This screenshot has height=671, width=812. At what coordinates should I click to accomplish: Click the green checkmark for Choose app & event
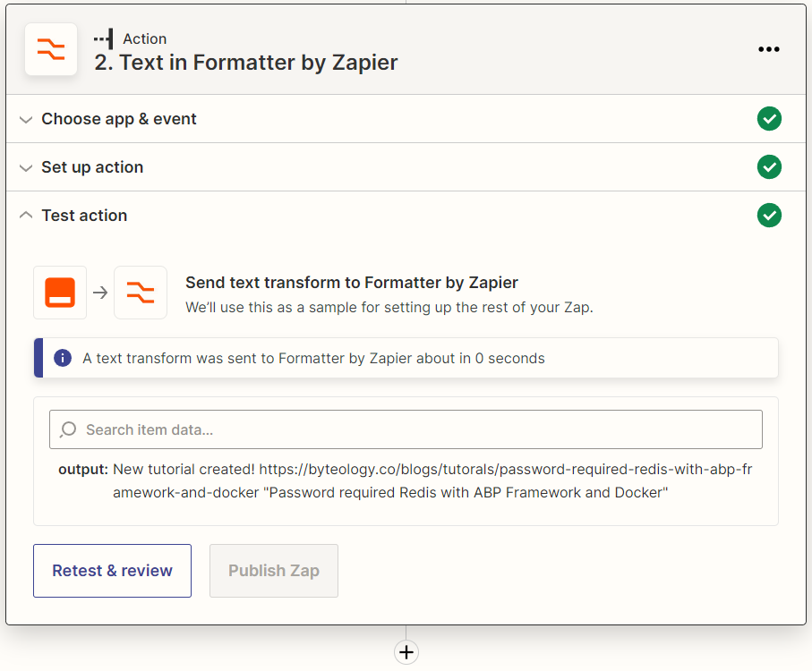769,118
